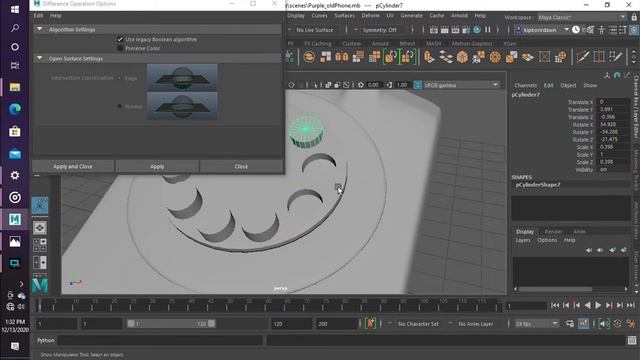The height and width of the screenshot is (360, 640).
Task: Select the Normal radio button
Action: (x=120, y=106)
